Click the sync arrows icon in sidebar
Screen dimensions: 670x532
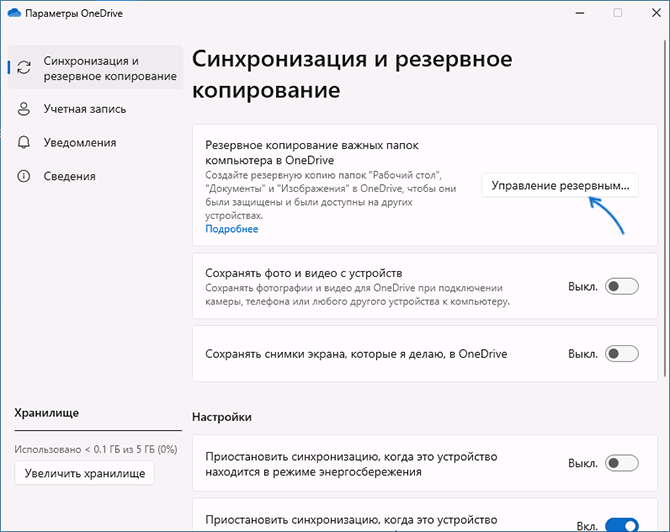[24, 68]
